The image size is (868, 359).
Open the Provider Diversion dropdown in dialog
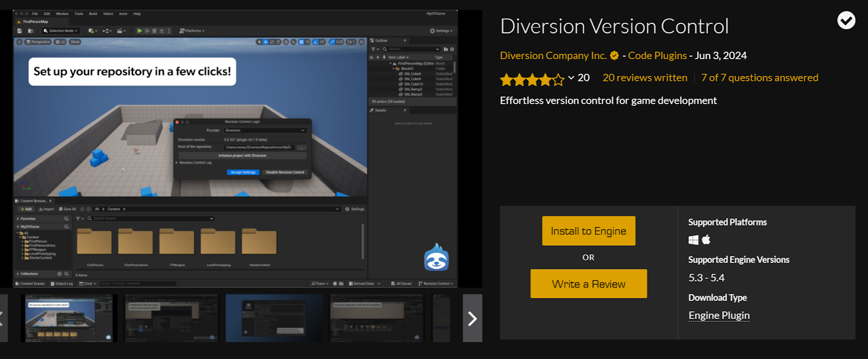pos(265,130)
